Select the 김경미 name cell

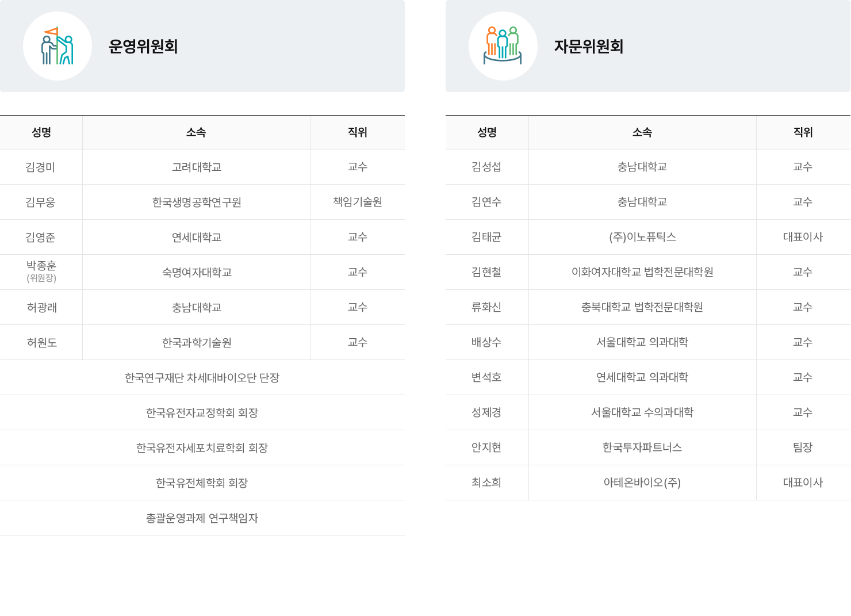41,167
